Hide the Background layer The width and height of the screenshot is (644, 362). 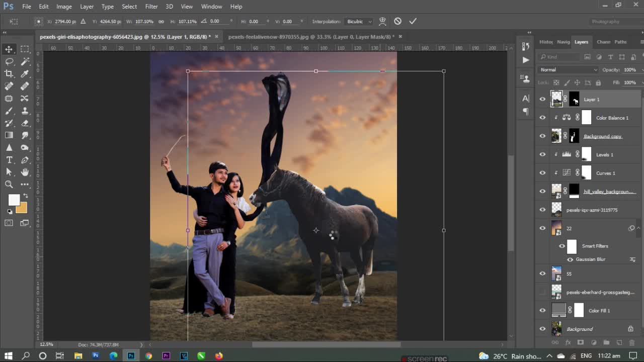542,329
